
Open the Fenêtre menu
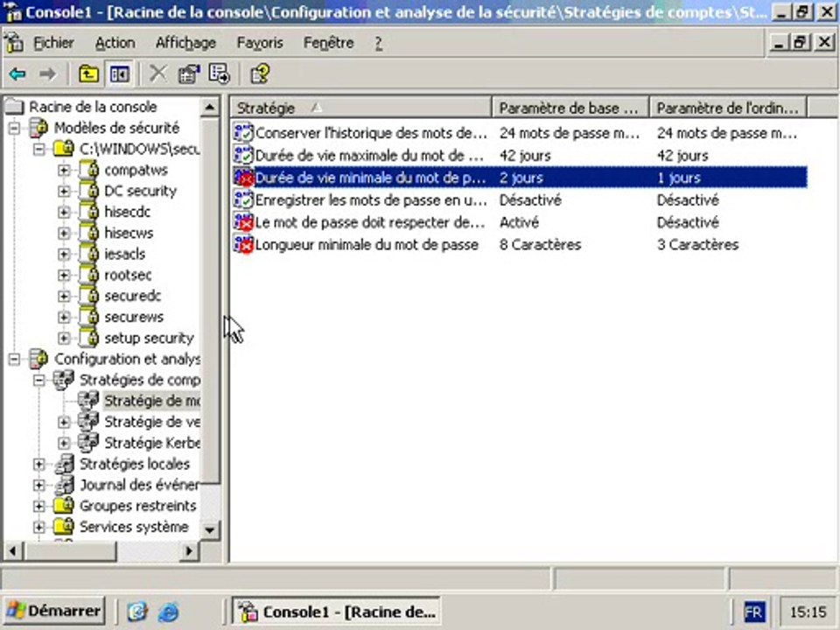(328, 43)
